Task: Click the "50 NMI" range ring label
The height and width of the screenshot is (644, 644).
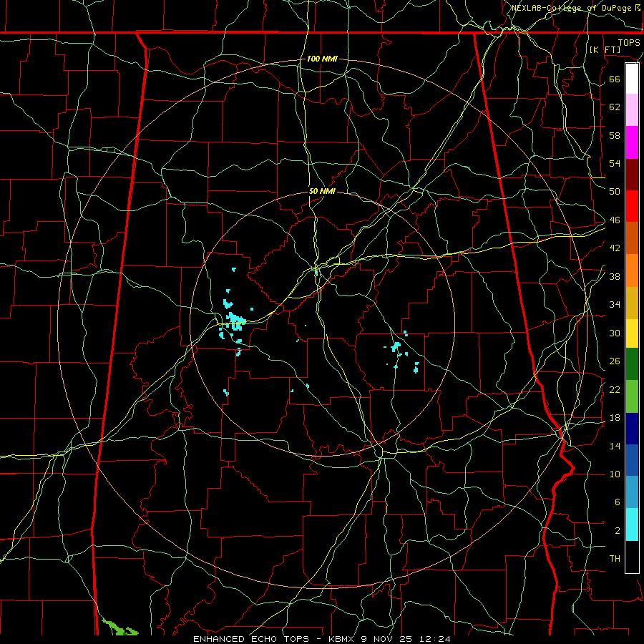Action: (322, 191)
